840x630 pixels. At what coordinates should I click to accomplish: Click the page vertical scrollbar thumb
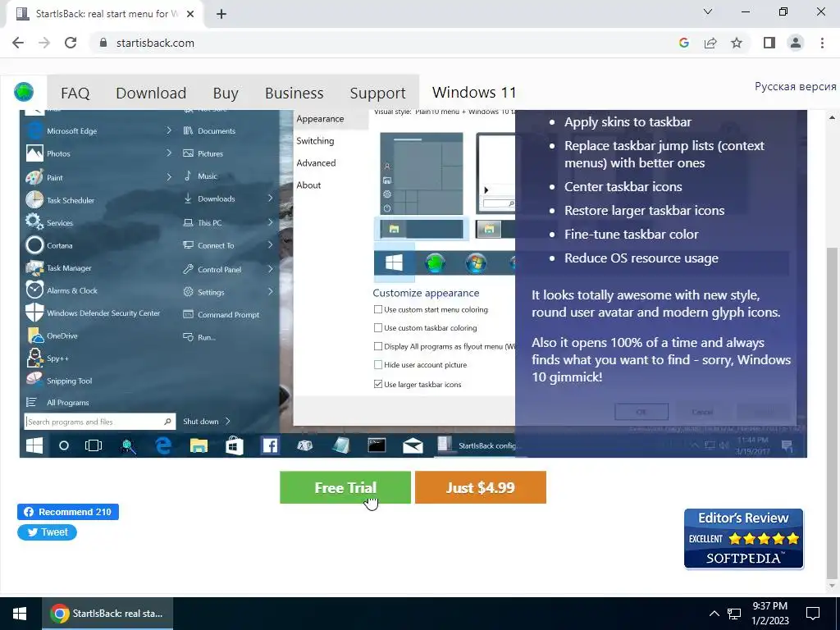[x=832, y=413]
